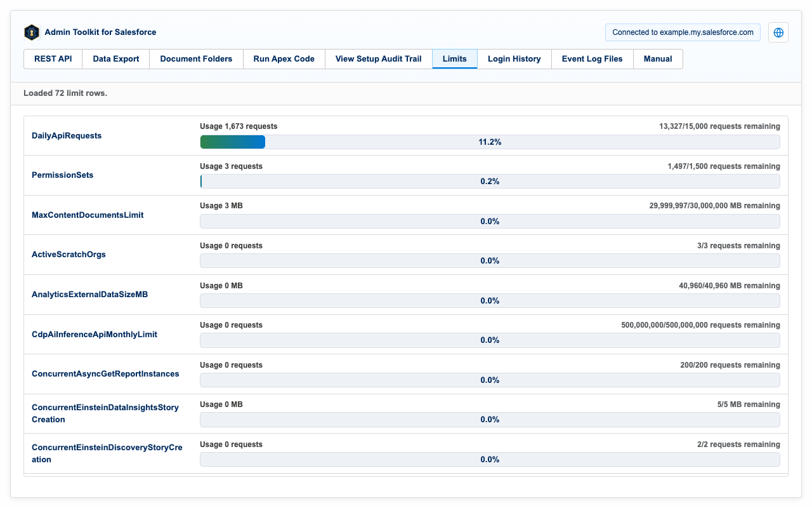This screenshot has width=812, height=508.
Task: Select the MaxContentDocumentsLimit row label
Action: (88, 215)
